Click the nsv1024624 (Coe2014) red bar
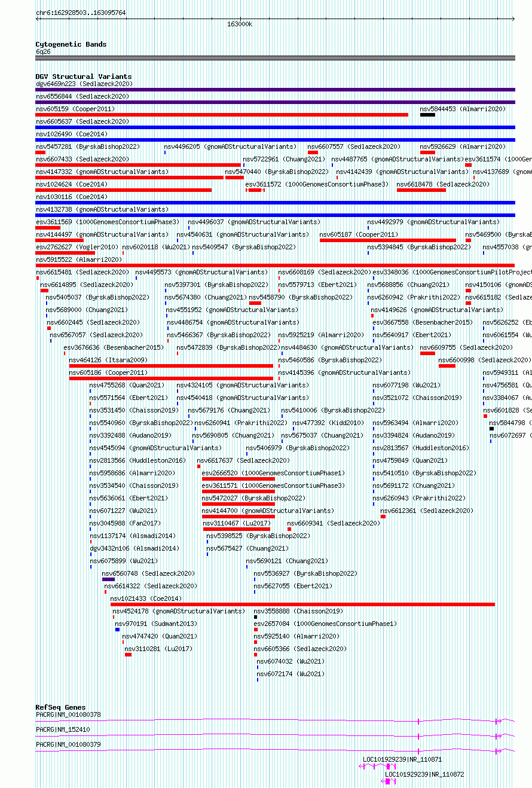 click(x=124, y=190)
